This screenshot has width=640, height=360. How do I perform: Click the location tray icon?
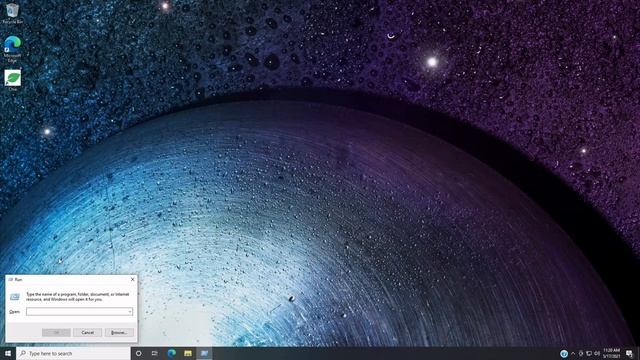tap(581, 354)
